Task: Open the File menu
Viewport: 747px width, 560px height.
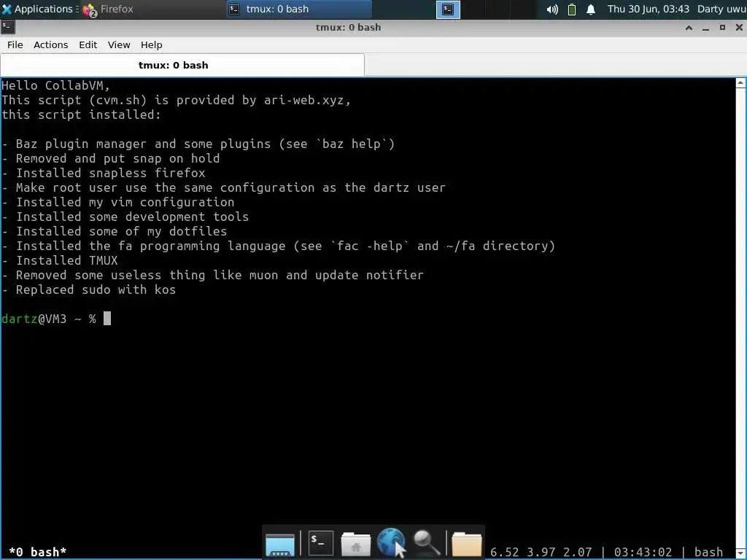Action: pos(15,44)
